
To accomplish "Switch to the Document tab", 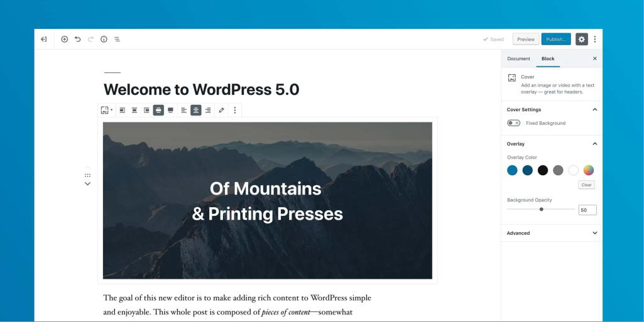I will [518, 58].
